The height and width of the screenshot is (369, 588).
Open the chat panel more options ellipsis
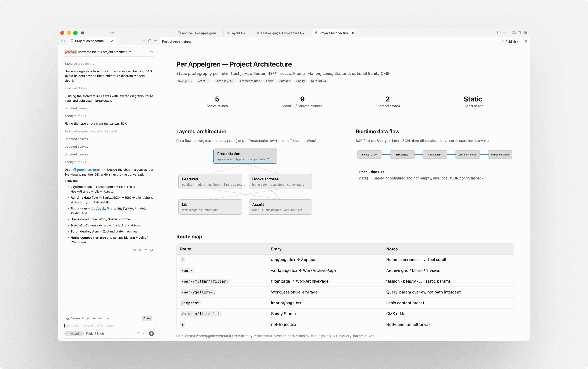point(155,41)
